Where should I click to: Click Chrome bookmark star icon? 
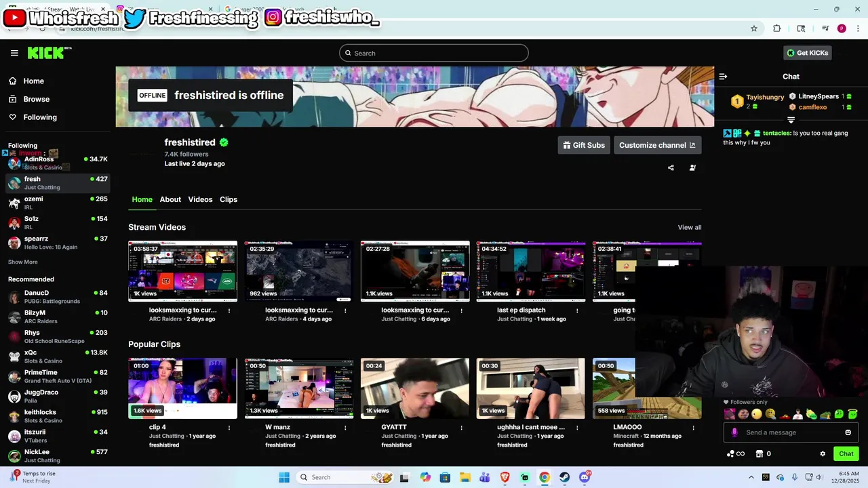(x=753, y=28)
